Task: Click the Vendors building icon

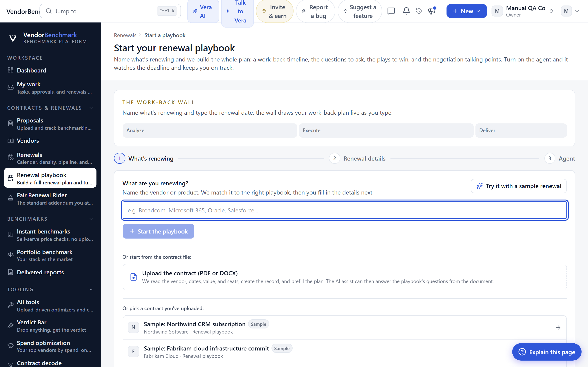Action: point(10,140)
